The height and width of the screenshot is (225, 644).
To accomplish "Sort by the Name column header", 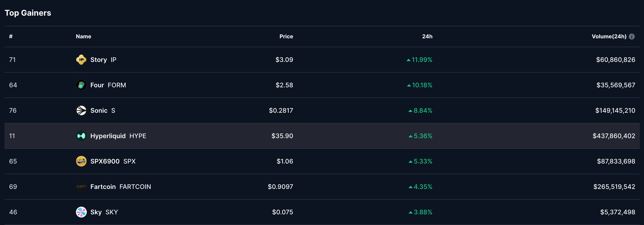I will 83,37.
